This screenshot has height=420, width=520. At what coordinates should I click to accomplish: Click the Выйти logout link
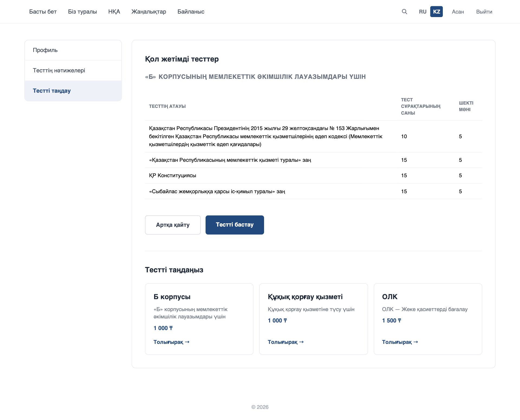pyautogui.click(x=484, y=12)
